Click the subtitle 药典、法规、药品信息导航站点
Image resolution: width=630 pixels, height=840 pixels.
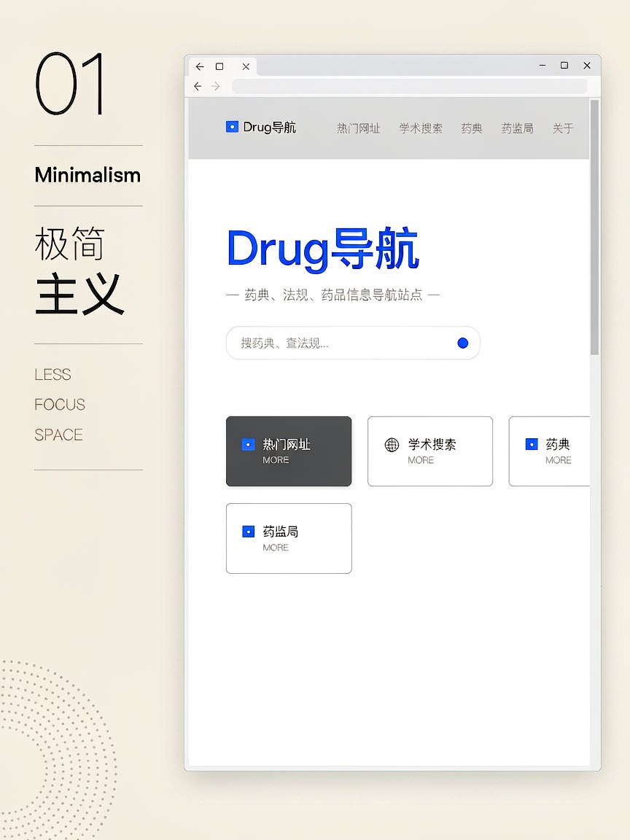tap(333, 295)
